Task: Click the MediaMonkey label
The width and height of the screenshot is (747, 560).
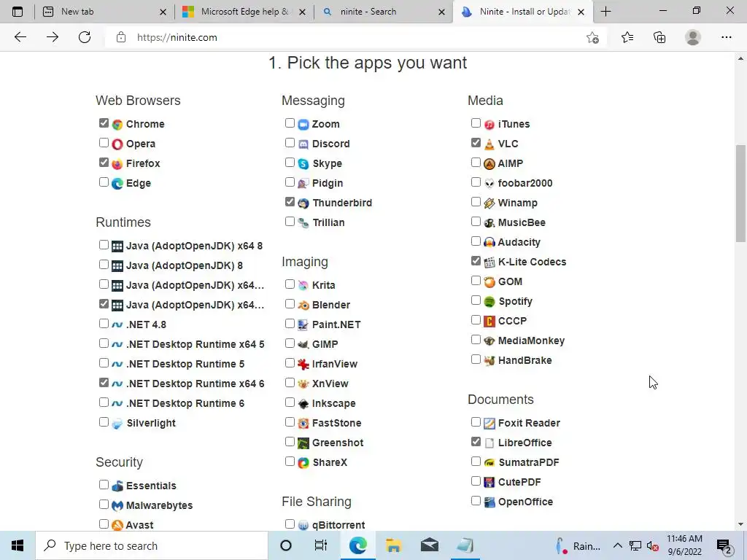Action: [x=531, y=341]
